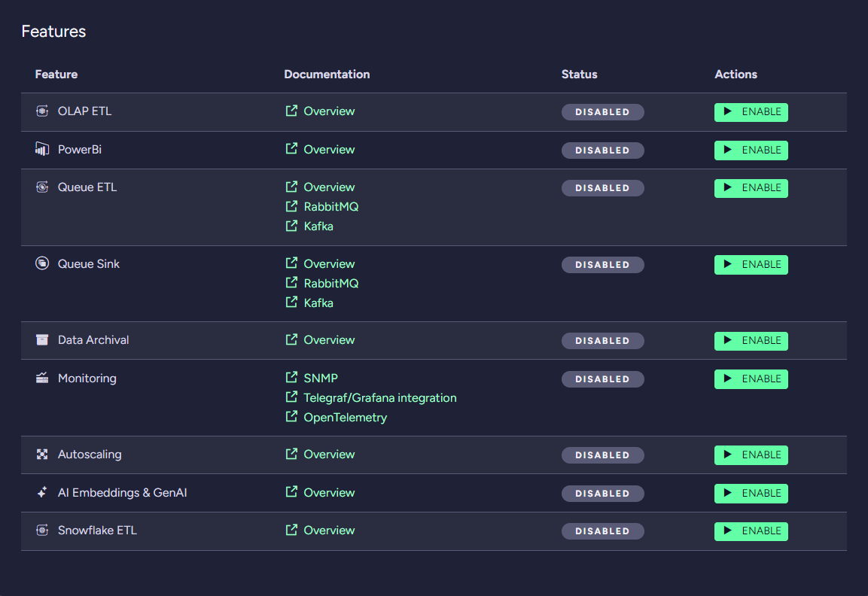
Task: Open the OLAP ETL Overview documentation
Action: [x=329, y=111]
